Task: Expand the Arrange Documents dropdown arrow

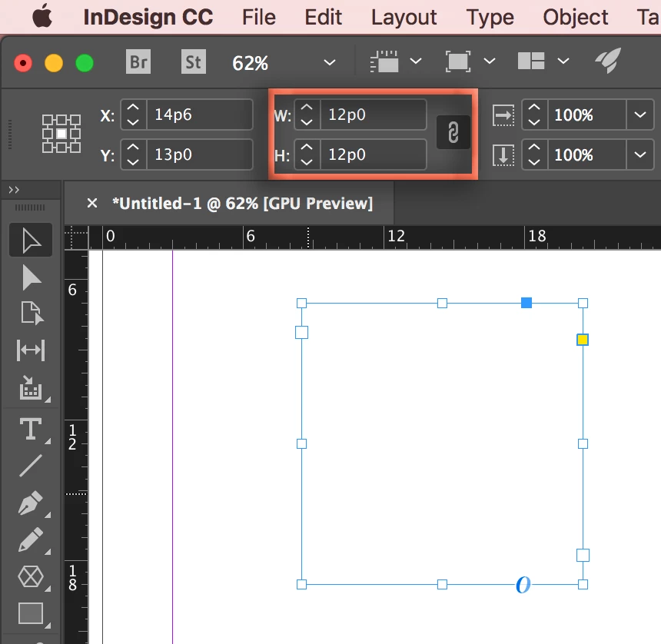Action: point(563,61)
